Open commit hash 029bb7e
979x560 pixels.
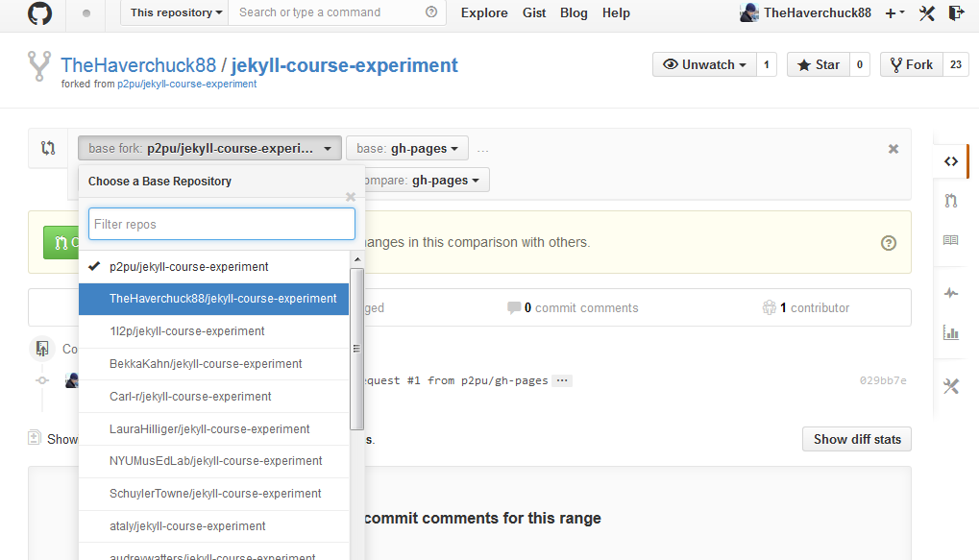[x=883, y=380]
